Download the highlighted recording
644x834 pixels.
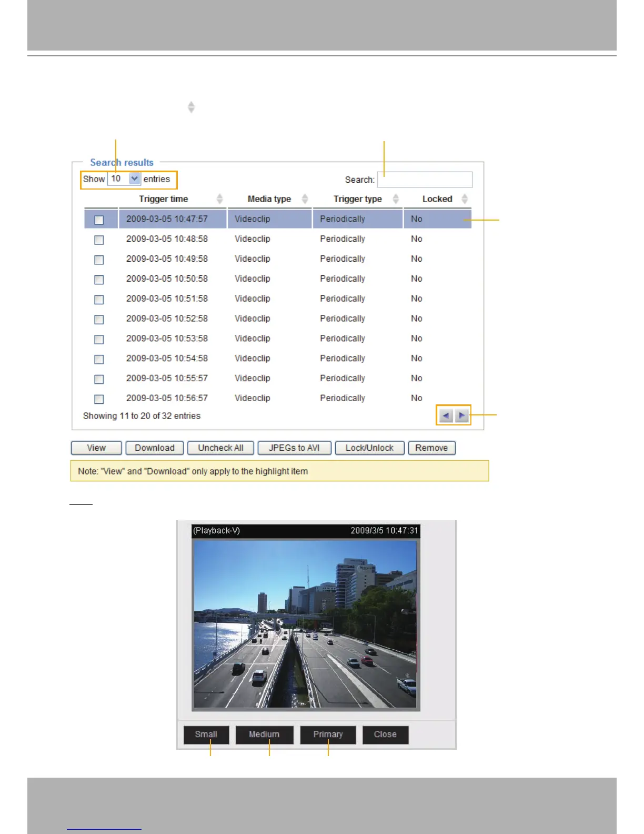155,448
